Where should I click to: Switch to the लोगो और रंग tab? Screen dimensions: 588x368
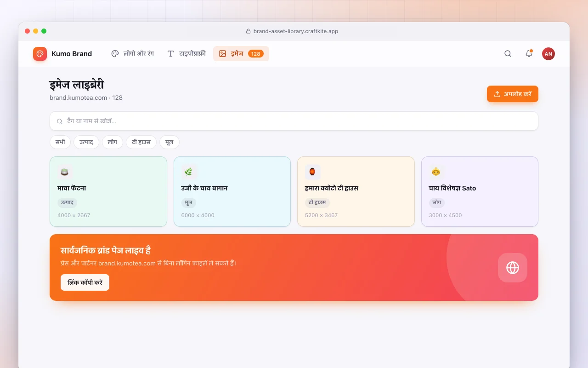coord(133,54)
